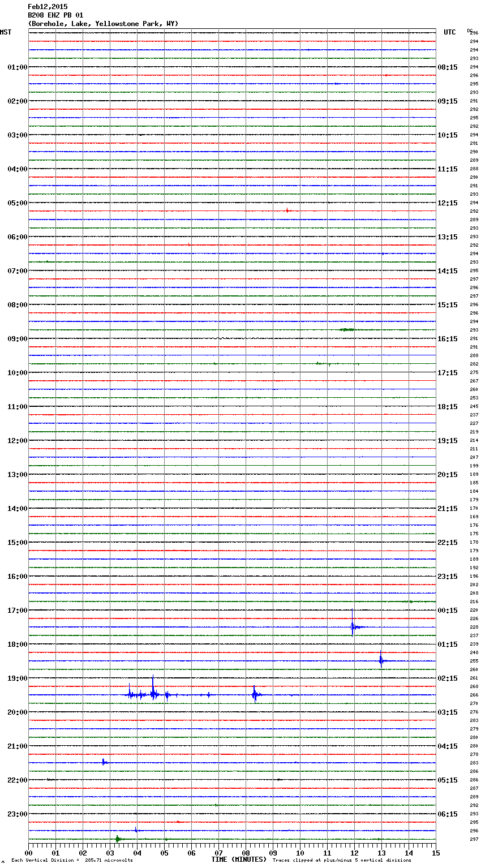Click the '22:15' UTC time label
The width and height of the screenshot is (481, 868).
click(448, 543)
